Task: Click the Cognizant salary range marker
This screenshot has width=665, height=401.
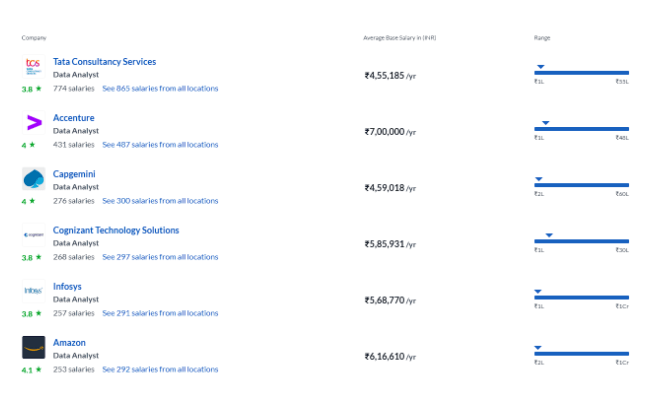Action: tap(549, 235)
